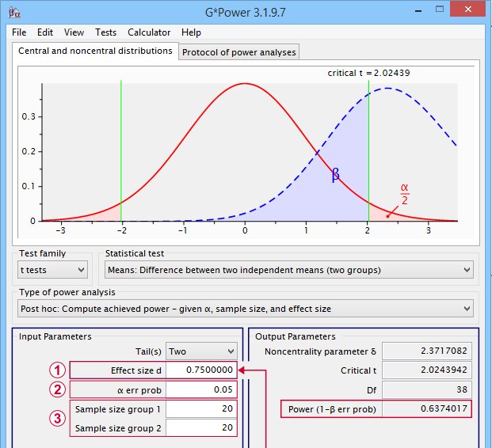Click the blue β label in the plot

click(x=335, y=174)
